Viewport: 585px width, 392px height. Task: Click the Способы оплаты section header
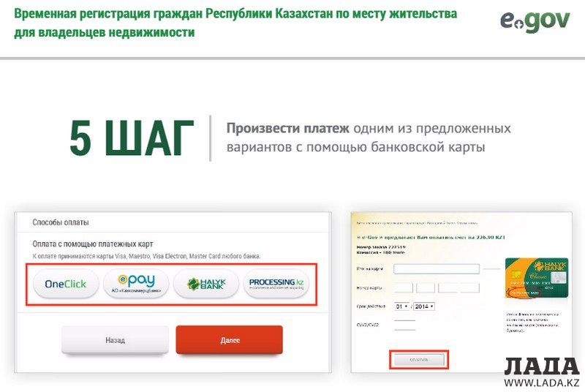(x=61, y=222)
